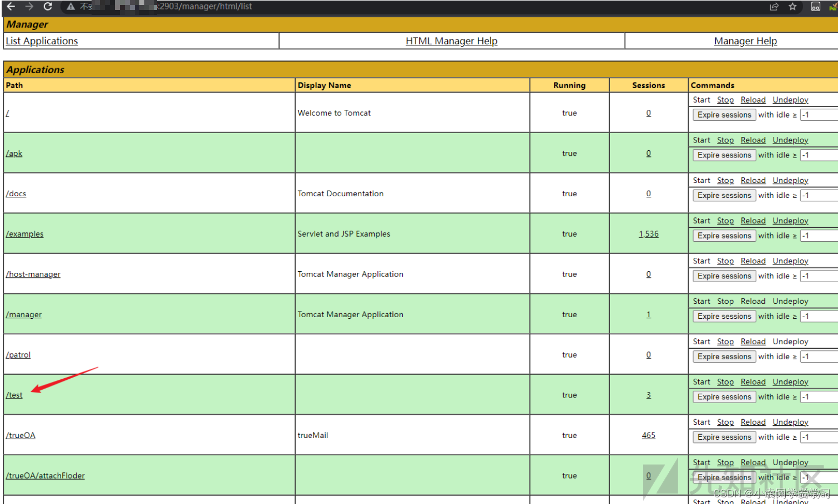
Task: Reload the /host-manager application
Action: point(753,261)
